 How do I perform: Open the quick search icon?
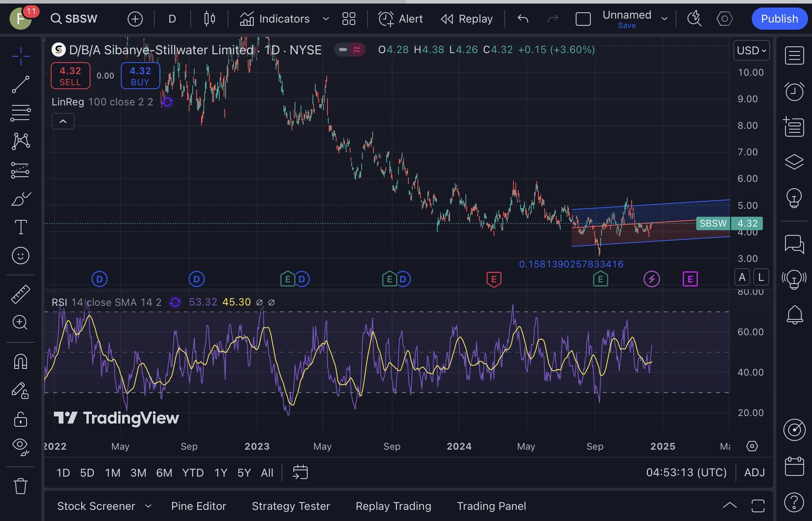694,19
